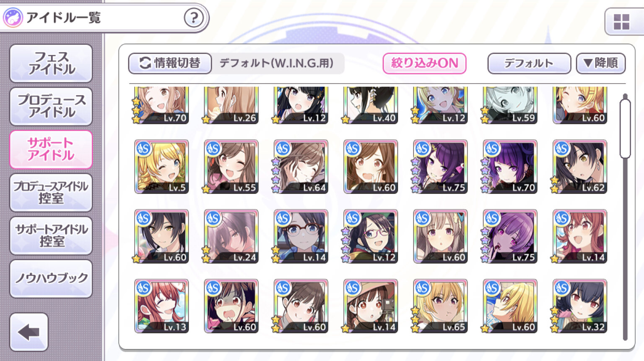Viewport: 644px width, 361px height.
Task: Switch to プロデュースアイドル tab
Action: (51, 106)
